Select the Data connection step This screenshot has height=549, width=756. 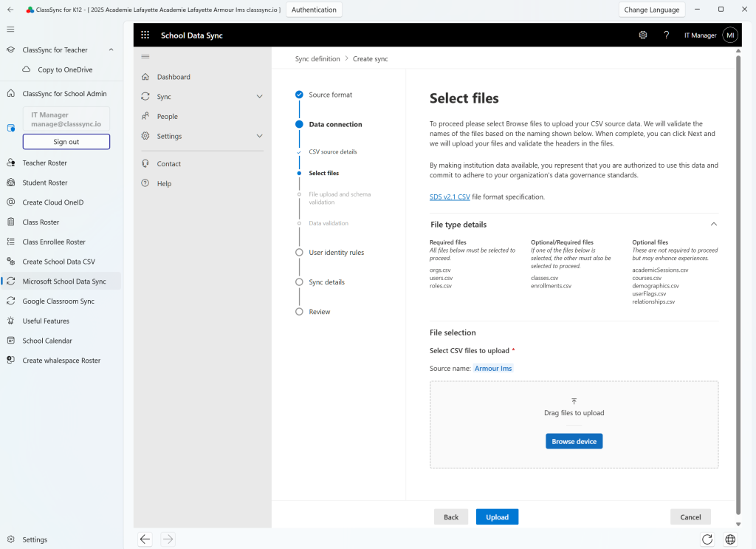(335, 124)
